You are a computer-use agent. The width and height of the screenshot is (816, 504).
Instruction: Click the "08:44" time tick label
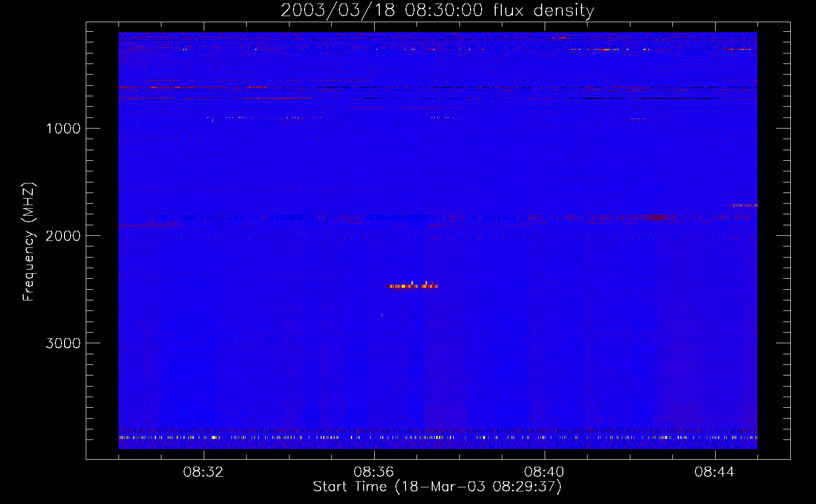[715, 472]
